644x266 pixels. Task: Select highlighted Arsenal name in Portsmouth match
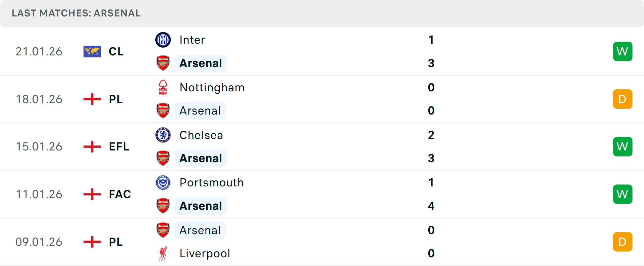point(201,206)
